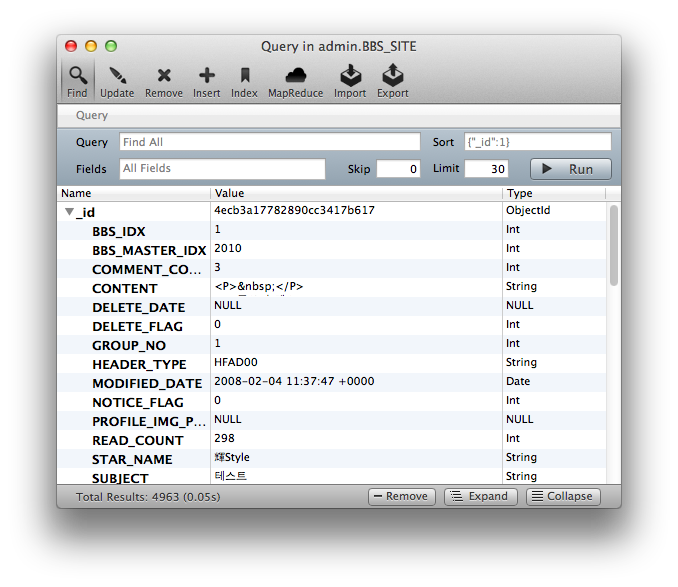Click the value HFAD00
This screenshot has height=587, width=678.
236,362
